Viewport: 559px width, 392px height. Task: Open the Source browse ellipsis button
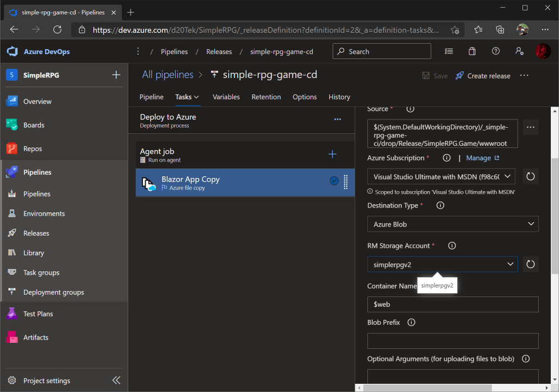coord(530,128)
